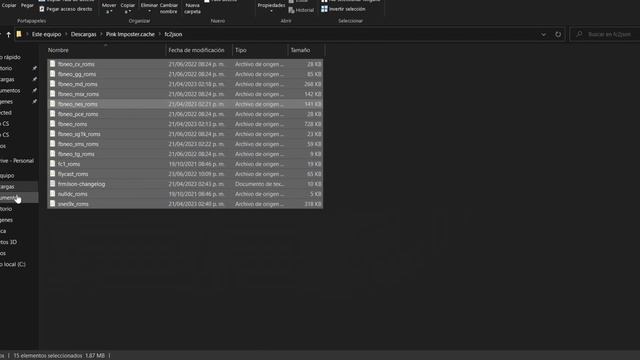Click the file icon of fbneo_pce_roms

point(52,114)
